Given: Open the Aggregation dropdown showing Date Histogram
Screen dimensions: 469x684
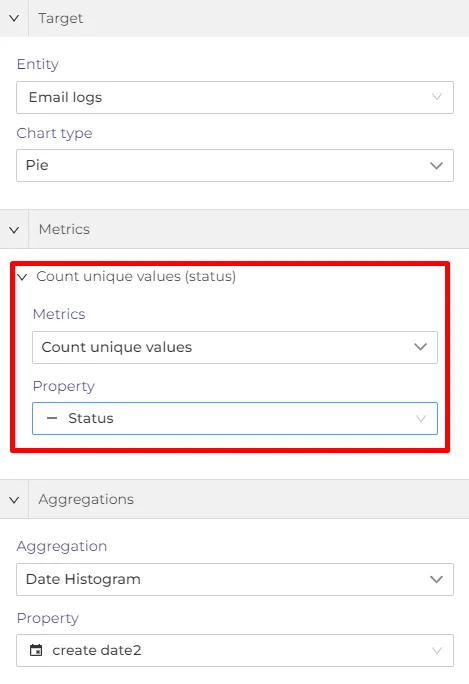Looking at the screenshot, I should coord(235,579).
